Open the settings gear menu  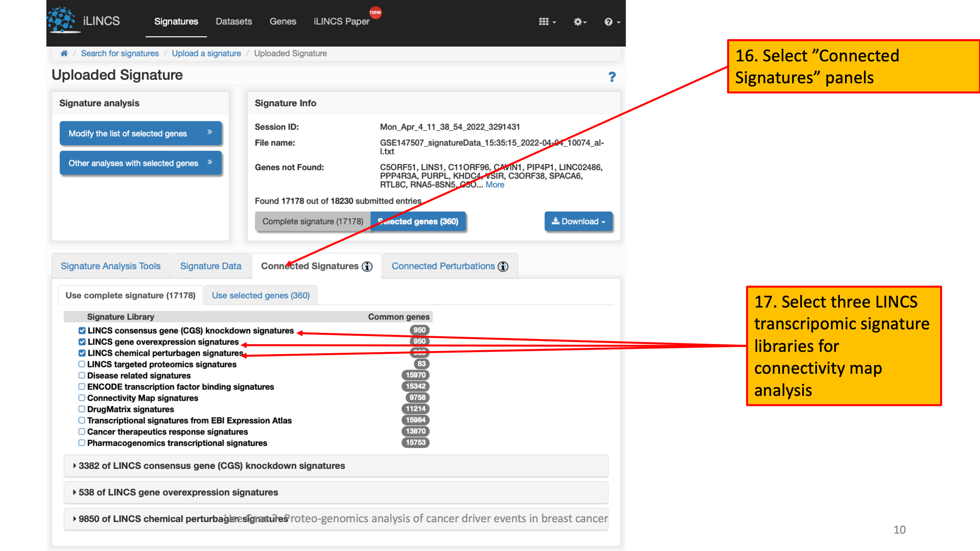578,22
